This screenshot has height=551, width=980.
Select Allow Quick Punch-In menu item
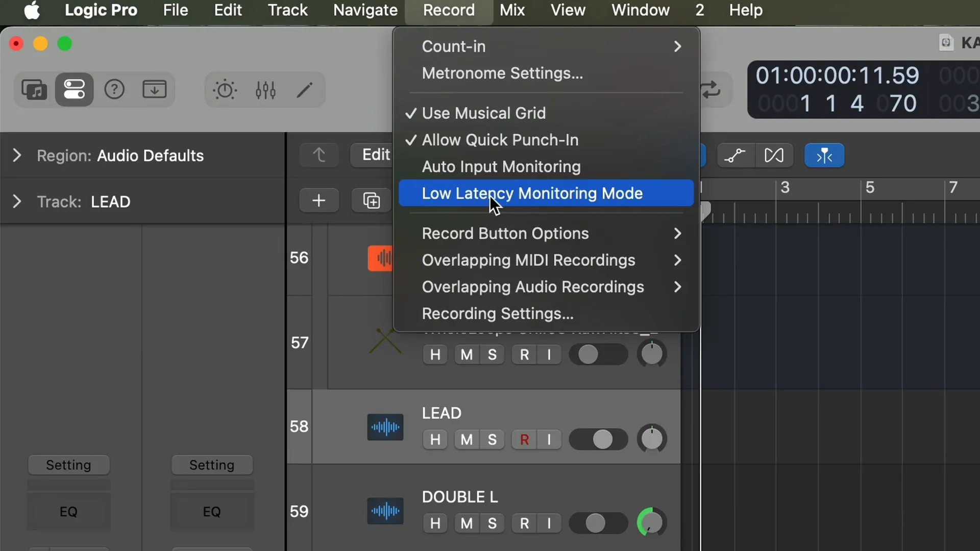click(x=499, y=140)
